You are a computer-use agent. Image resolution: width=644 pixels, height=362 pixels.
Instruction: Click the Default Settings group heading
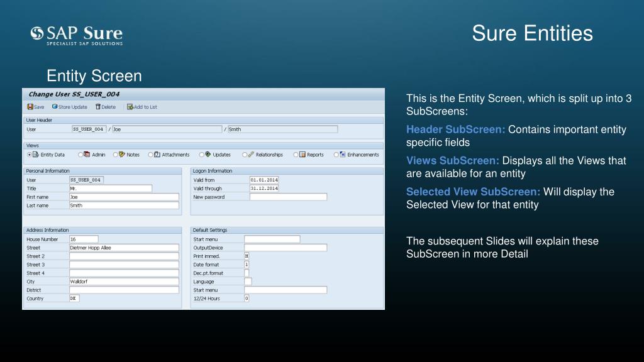click(x=210, y=230)
